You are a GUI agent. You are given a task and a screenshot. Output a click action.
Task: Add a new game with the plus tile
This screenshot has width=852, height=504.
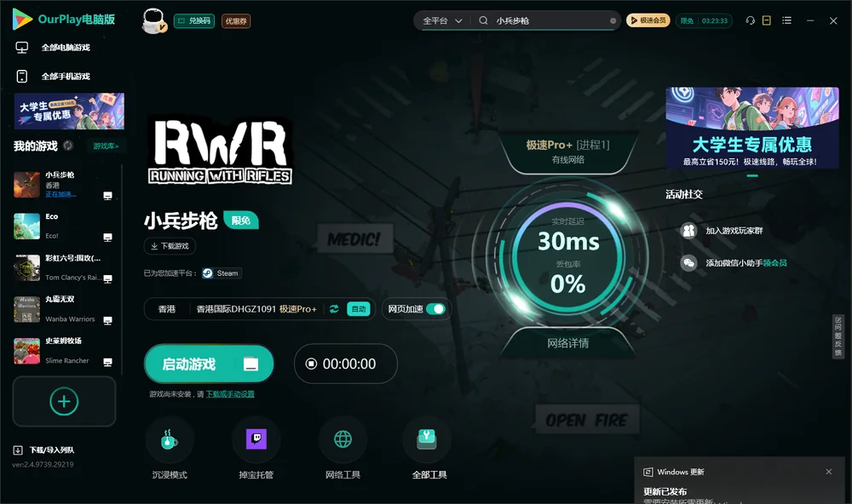pyautogui.click(x=64, y=401)
